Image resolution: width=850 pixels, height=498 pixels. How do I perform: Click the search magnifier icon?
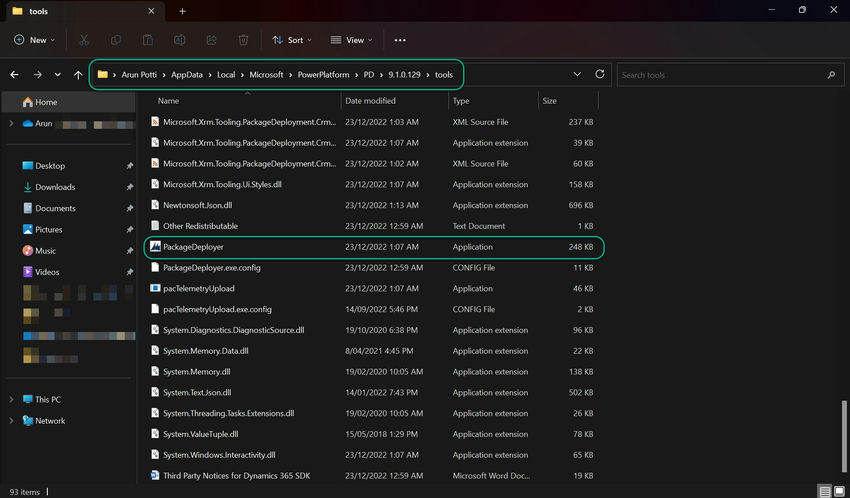pos(831,75)
